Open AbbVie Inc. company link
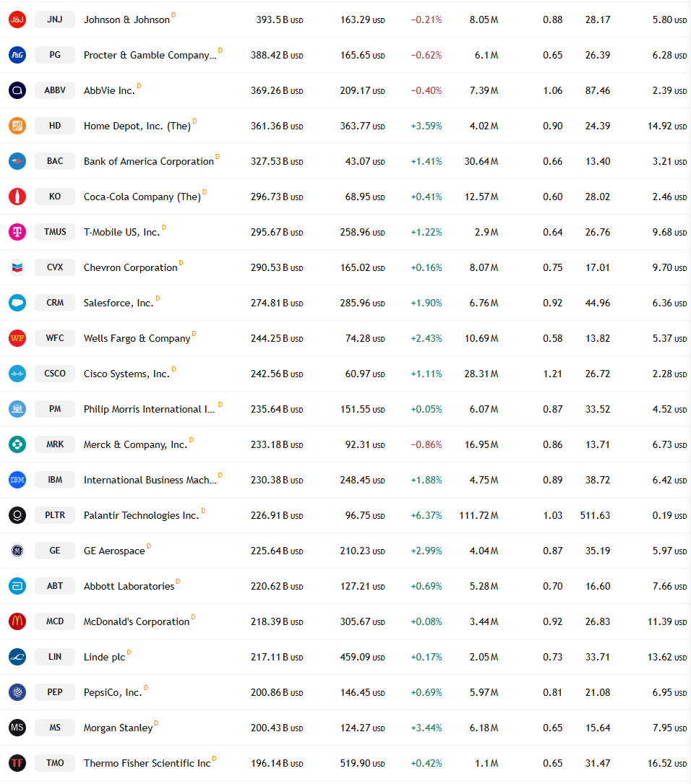The width and height of the screenshot is (691, 784). tap(109, 91)
